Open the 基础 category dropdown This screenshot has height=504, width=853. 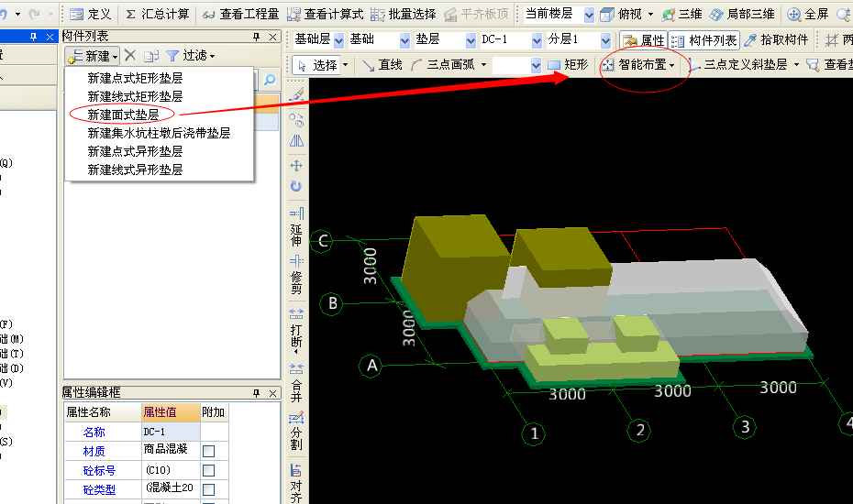click(404, 39)
